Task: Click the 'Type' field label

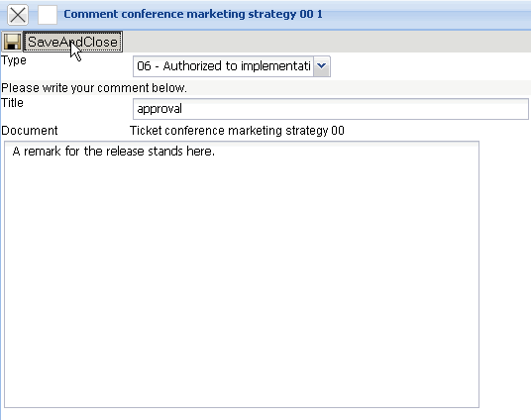Action: pos(14,60)
